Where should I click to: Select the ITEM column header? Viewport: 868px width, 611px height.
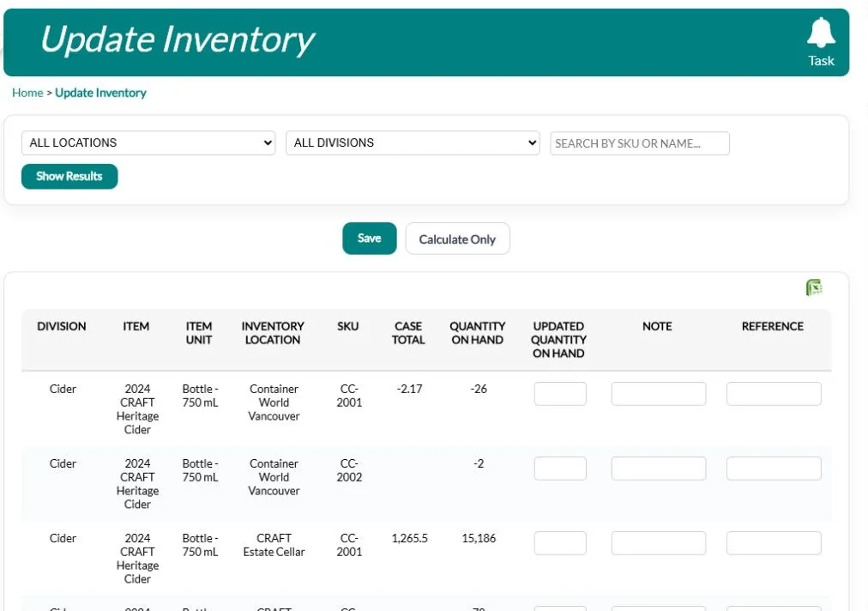click(136, 326)
